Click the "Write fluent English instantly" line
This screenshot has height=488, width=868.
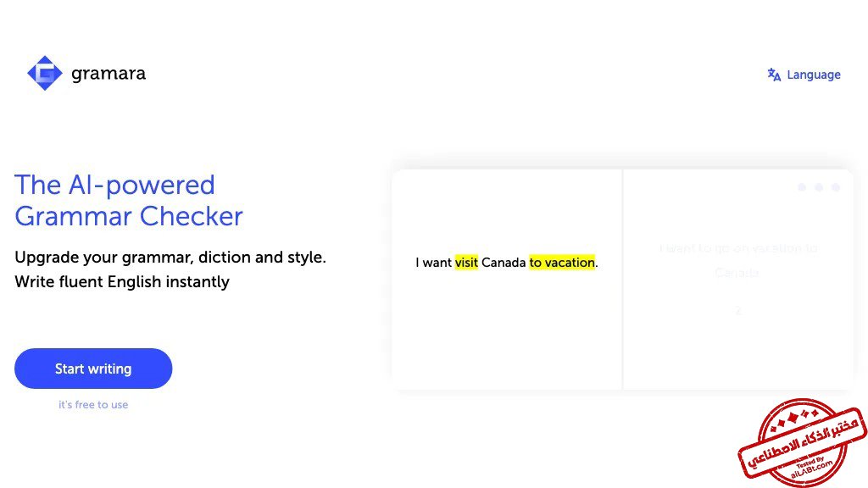click(x=122, y=281)
